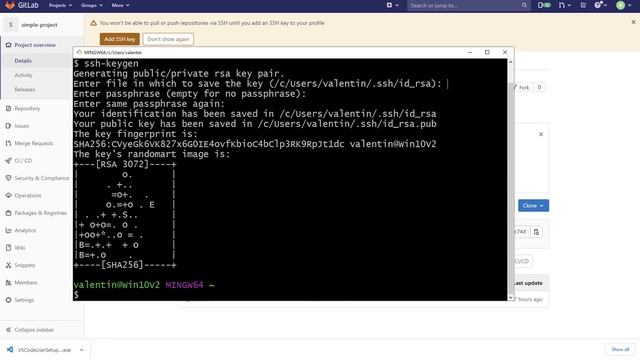Select Activity under Project overview

click(x=23, y=75)
